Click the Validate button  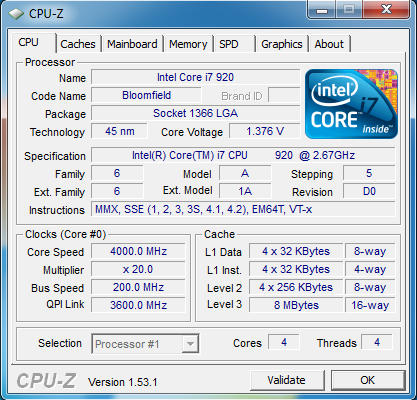[x=287, y=380]
